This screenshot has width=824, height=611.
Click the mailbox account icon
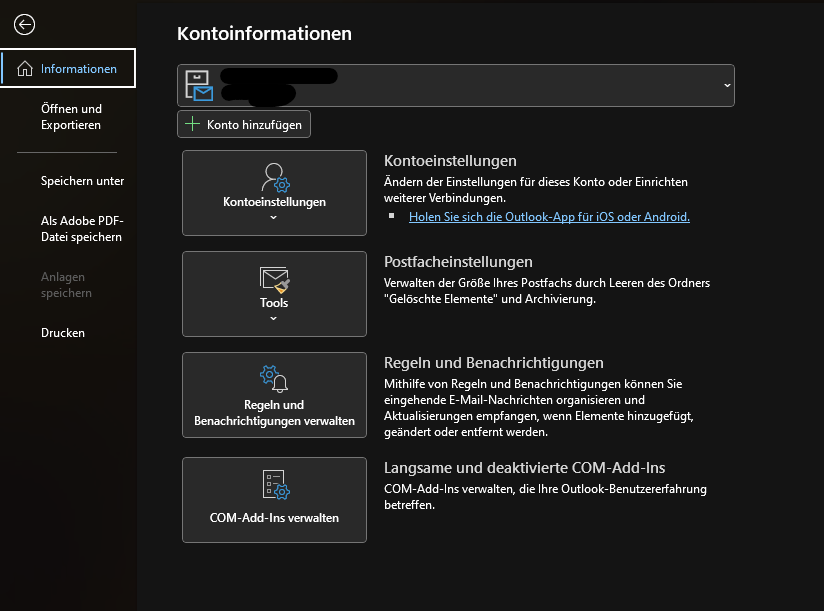click(x=199, y=86)
